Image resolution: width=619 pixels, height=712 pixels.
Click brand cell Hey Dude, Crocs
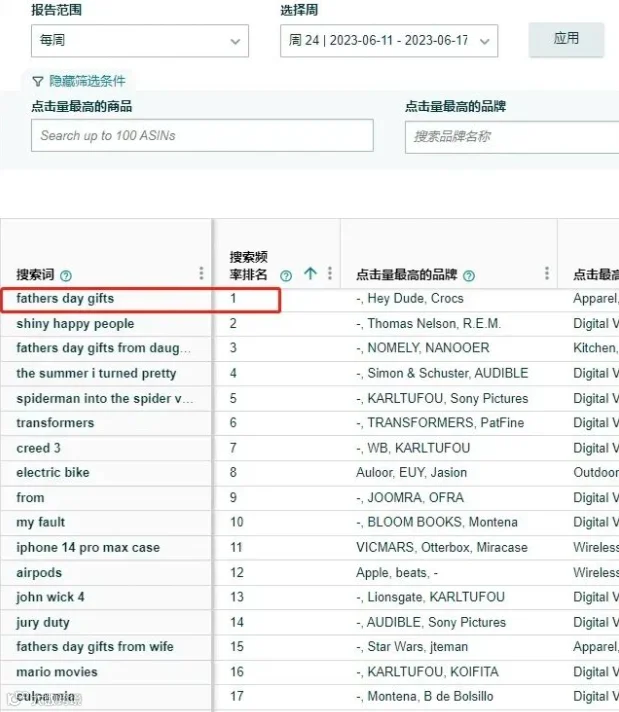pyautogui.click(x=410, y=298)
